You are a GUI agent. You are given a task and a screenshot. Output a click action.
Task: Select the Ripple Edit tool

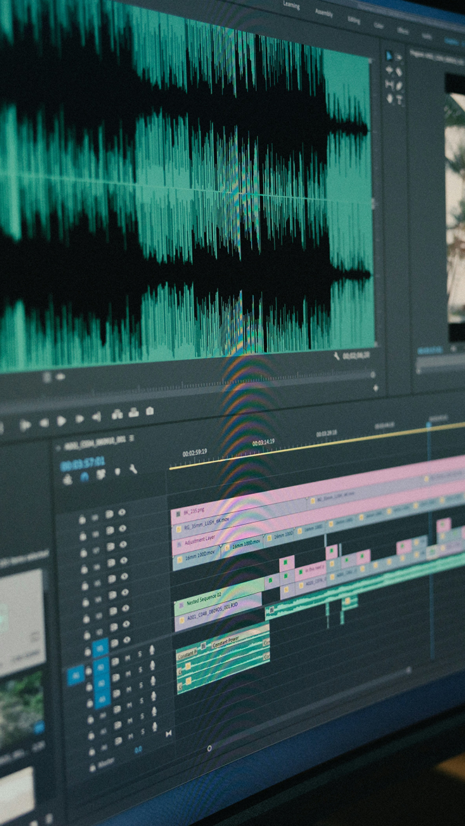[x=389, y=70]
